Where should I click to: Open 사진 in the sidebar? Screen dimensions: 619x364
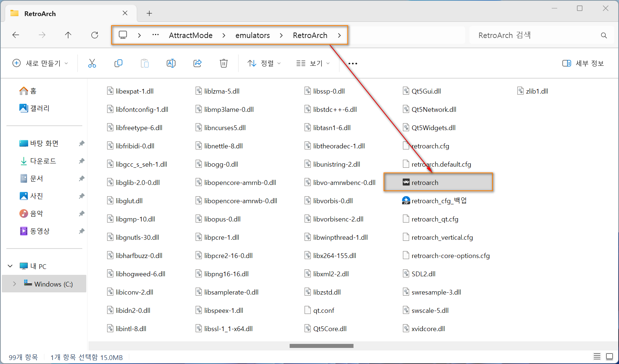point(31,196)
